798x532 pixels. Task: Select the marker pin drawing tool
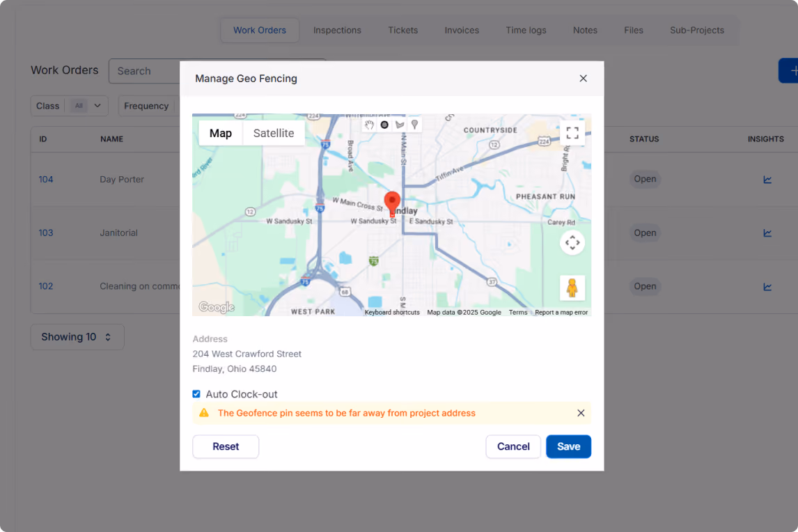point(415,125)
